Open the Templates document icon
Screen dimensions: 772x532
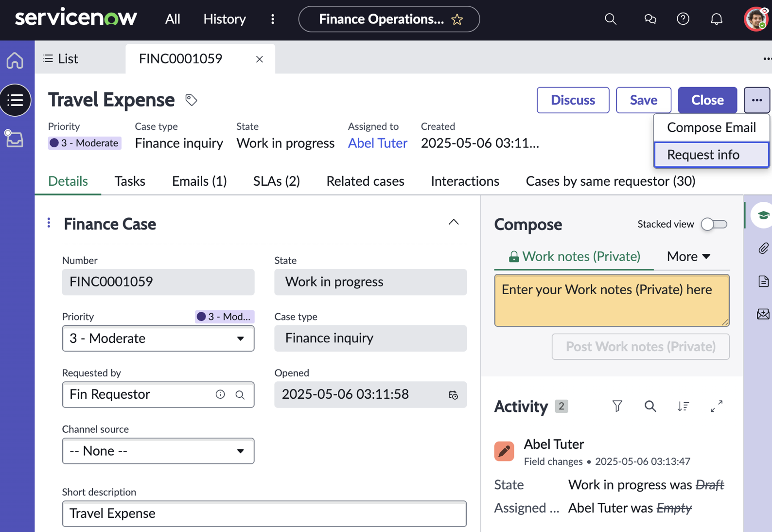763,281
